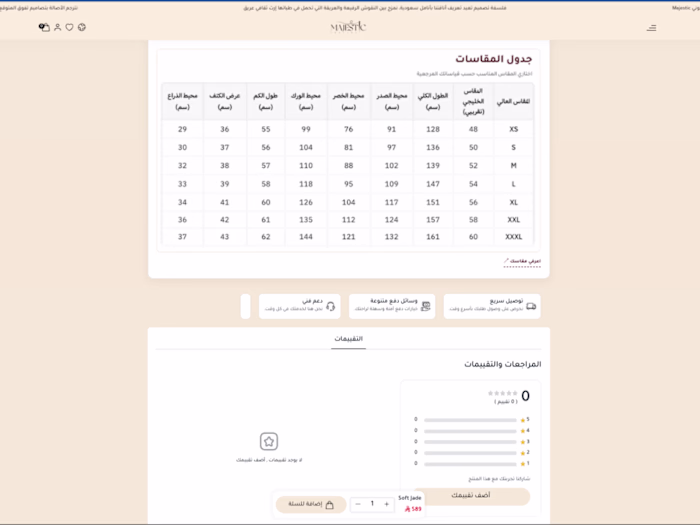700x525 pixels.
Task: Click the 2-star rating row star
Action: coord(523,453)
